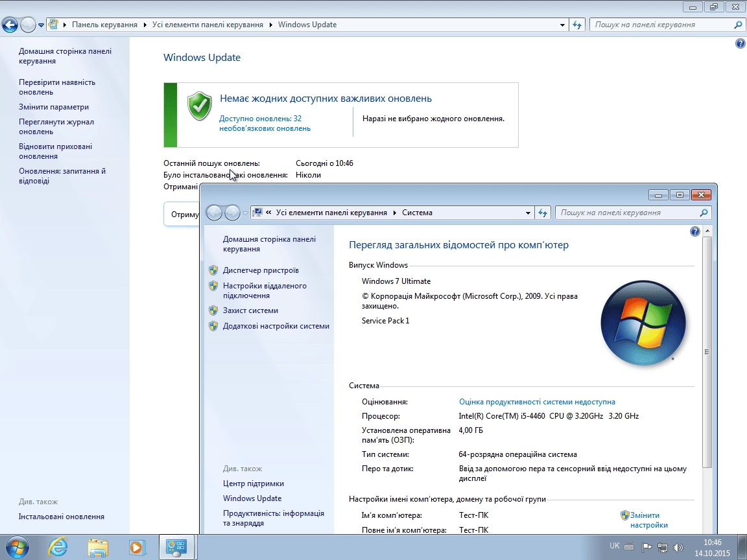Expand arrow before 'Система' breadcrumb

coord(394,213)
